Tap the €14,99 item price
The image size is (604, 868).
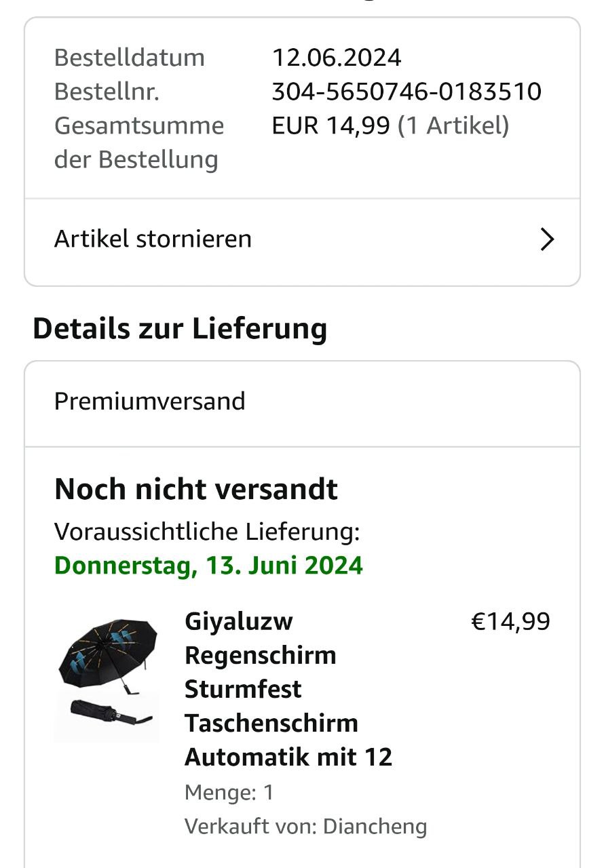pos(510,621)
